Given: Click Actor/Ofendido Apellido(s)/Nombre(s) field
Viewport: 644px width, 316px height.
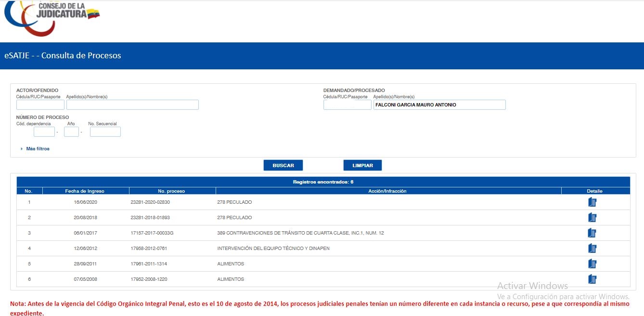Looking at the screenshot, I should [x=132, y=105].
